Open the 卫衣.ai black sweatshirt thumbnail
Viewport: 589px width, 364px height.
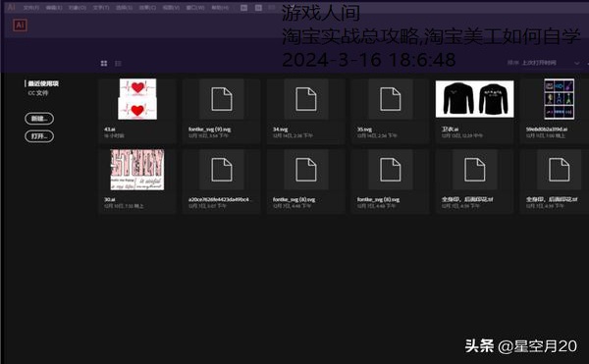[x=474, y=99]
